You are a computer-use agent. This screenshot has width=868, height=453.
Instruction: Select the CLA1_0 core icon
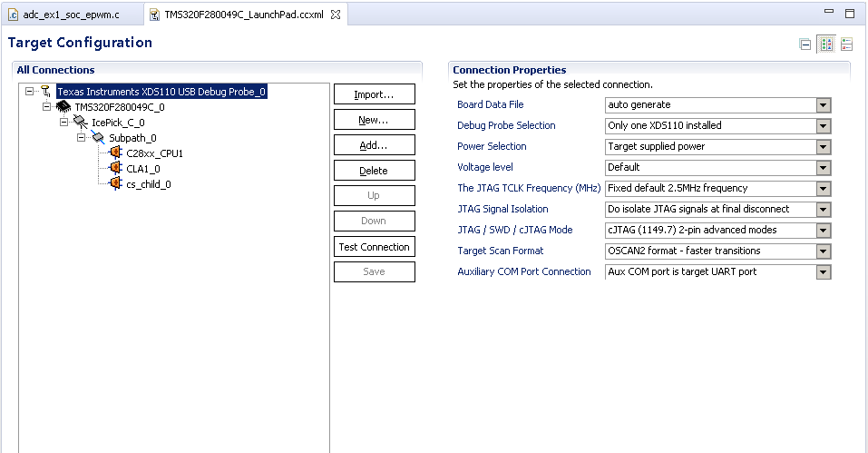point(115,168)
